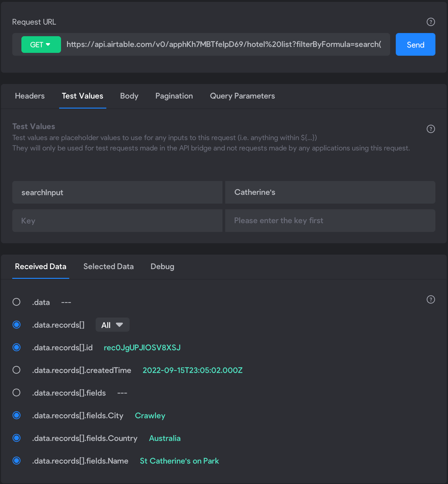Open help for the Request URL section
The image size is (448, 484).
tap(431, 22)
